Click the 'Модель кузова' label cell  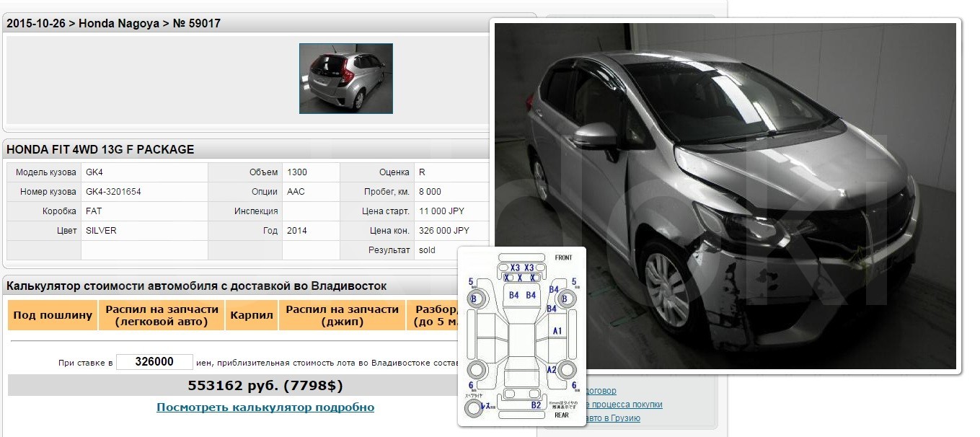point(44,172)
